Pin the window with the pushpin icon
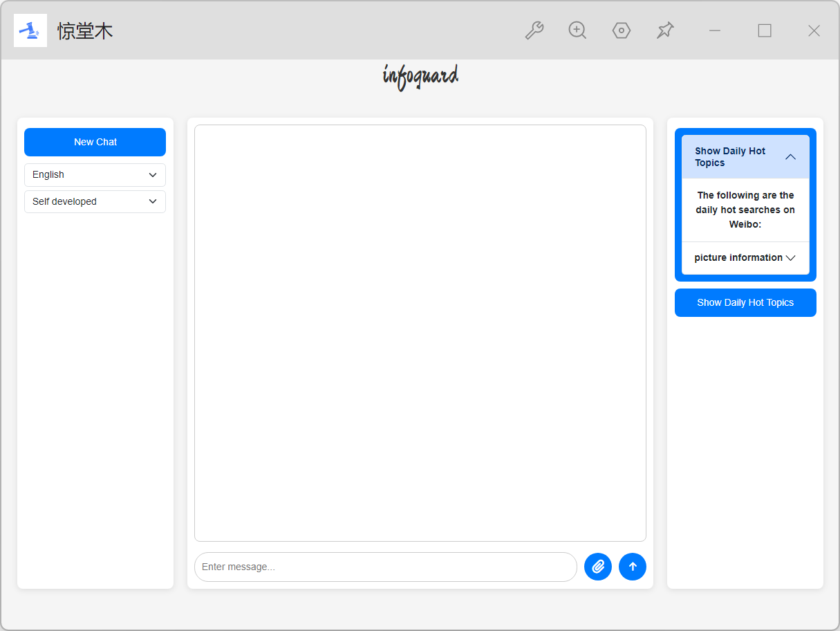Screen dimensions: 840x631 coord(665,30)
